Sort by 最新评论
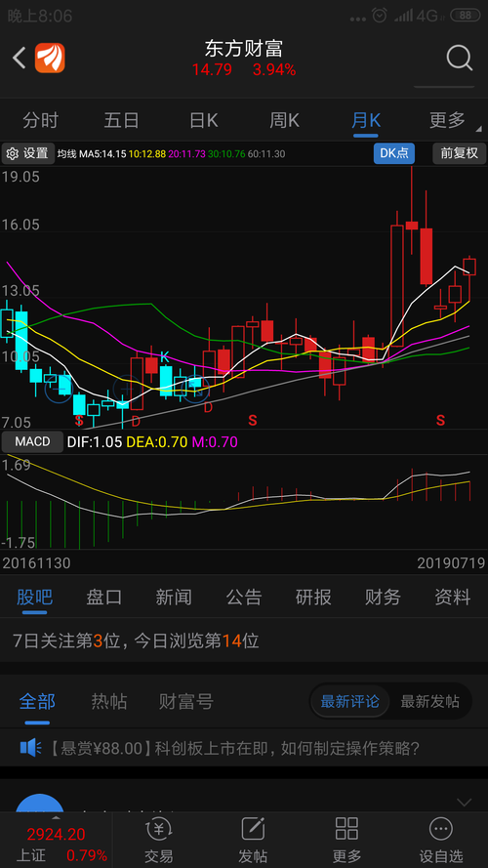Screen dimensions: 488x868 (350, 701)
